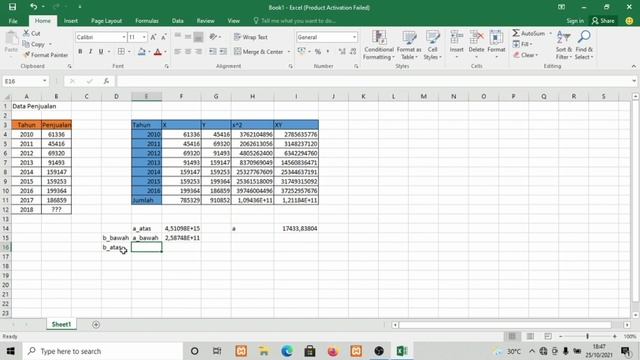Image resolution: width=640 pixels, height=360 pixels.
Task: Toggle Bold formatting
Action: coord(80,52)
